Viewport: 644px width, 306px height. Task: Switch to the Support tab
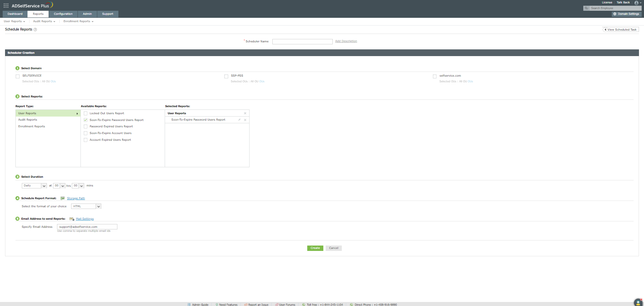(x=108, y=14)
